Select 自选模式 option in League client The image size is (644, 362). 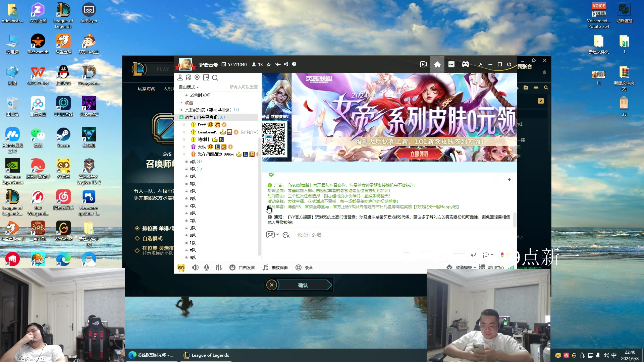(153, 238)
